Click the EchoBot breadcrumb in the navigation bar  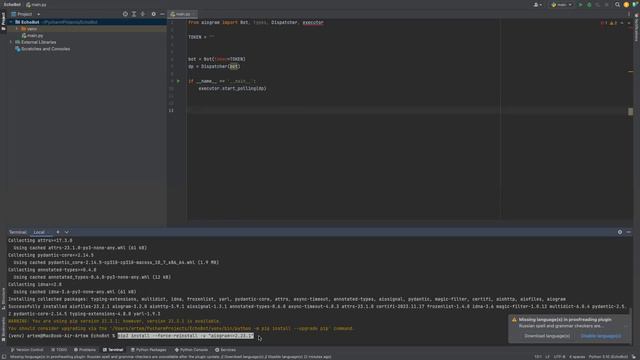point(12,4)
